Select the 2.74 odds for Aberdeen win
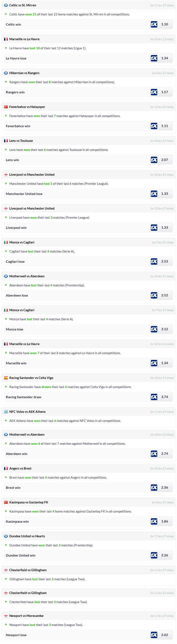Viewport: 177px width, 644px height. [x=165, y=454]
